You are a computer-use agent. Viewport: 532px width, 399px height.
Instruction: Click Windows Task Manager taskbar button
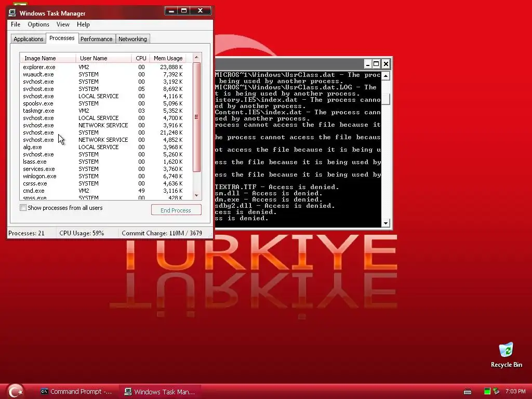(160, 392)
